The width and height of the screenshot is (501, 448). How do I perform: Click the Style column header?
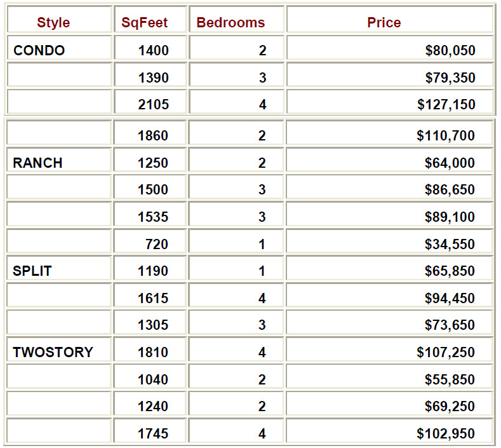click(53, 23)
